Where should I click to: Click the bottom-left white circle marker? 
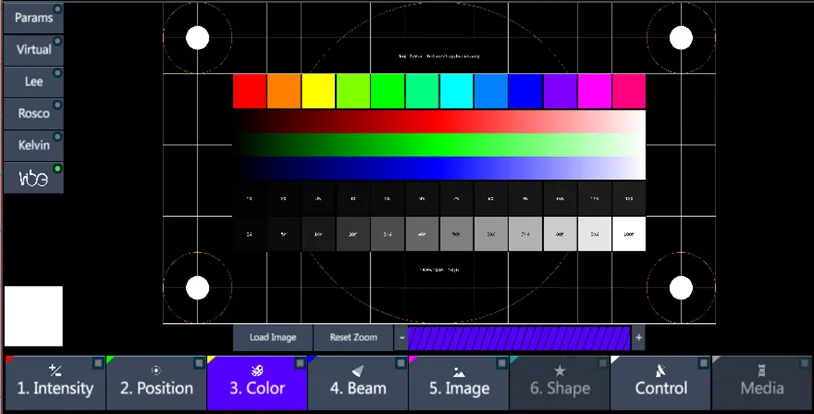[197, 288]
